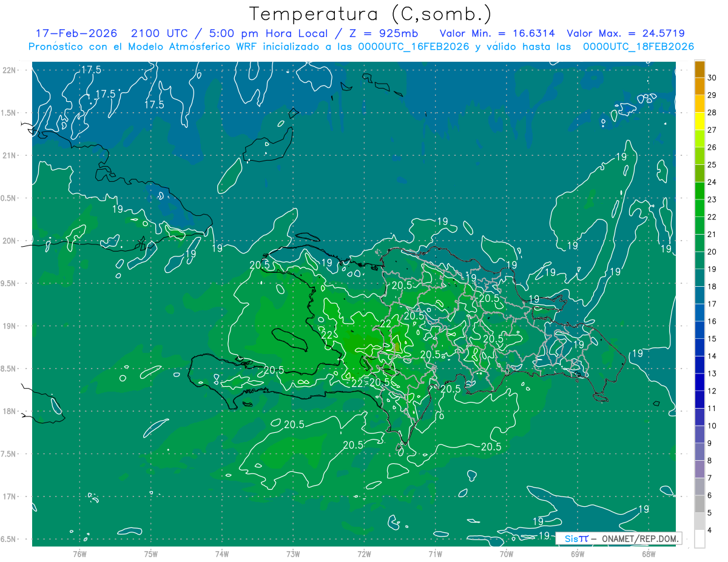Select the forecast date "17-Feb-2026"
This screenshot has height=562, width=728.
[x=76, y=33]
